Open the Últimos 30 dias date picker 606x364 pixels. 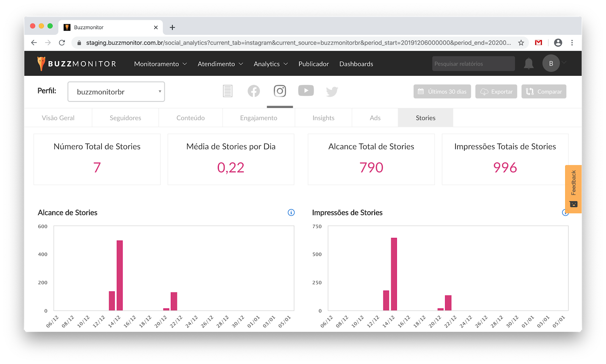coord(442,92)
